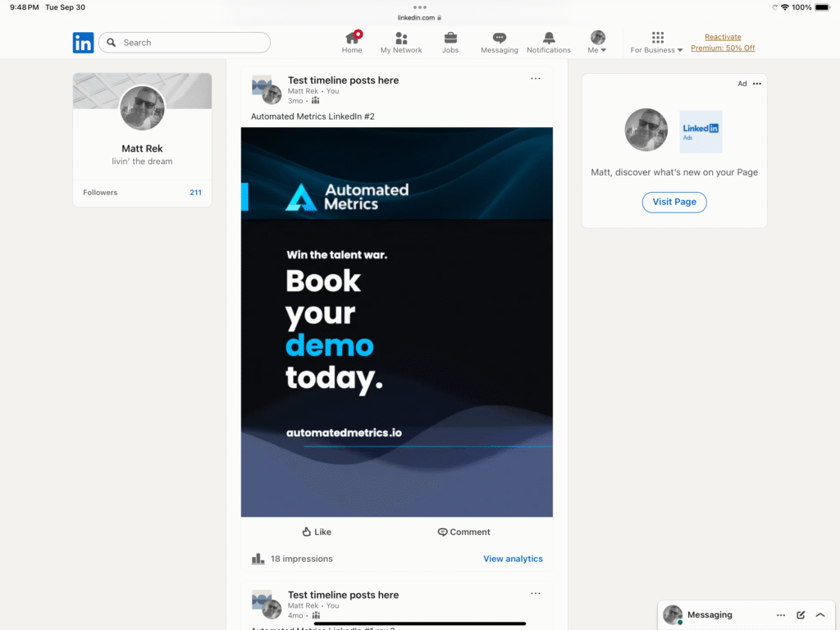Image resolution: width=840 pixels, height=630 pixels.
Task: Open Notifications in the nav bar
Action: [x=549, y=43]
